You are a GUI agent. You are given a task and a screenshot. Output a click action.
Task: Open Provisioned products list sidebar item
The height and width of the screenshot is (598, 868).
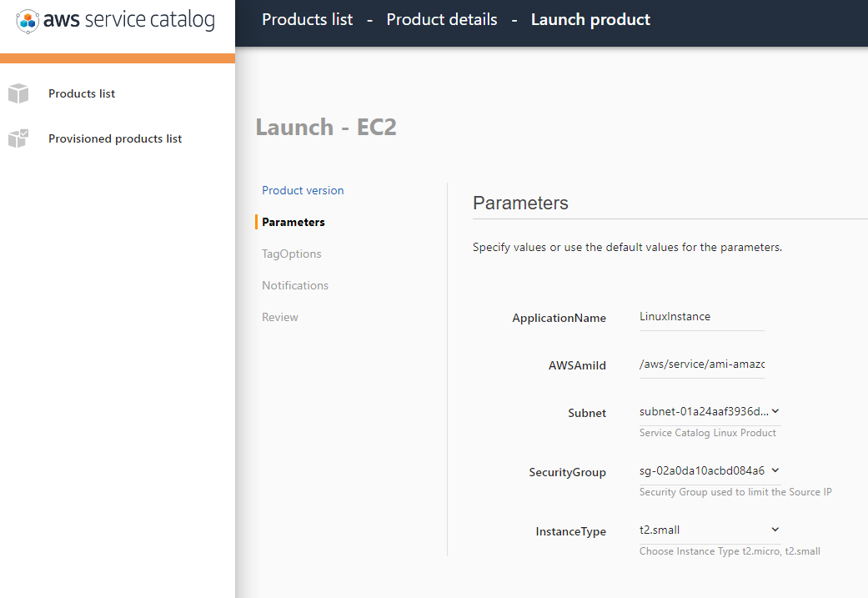click(x=115, y=138)
